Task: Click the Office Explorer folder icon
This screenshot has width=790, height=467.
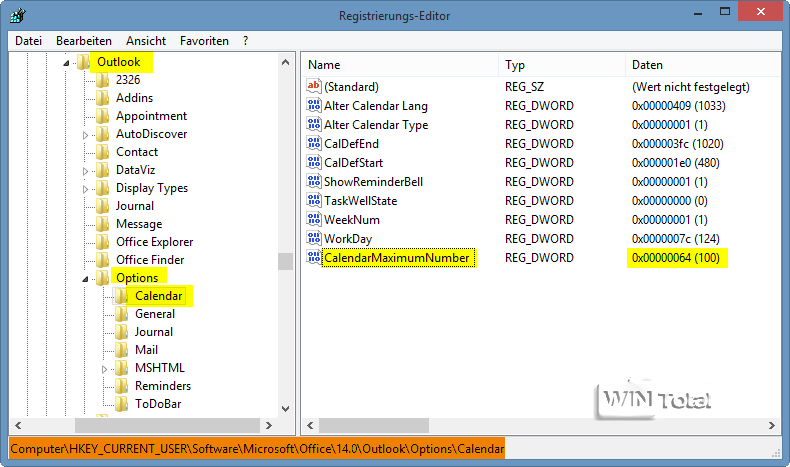Action: tap(103, 242)
